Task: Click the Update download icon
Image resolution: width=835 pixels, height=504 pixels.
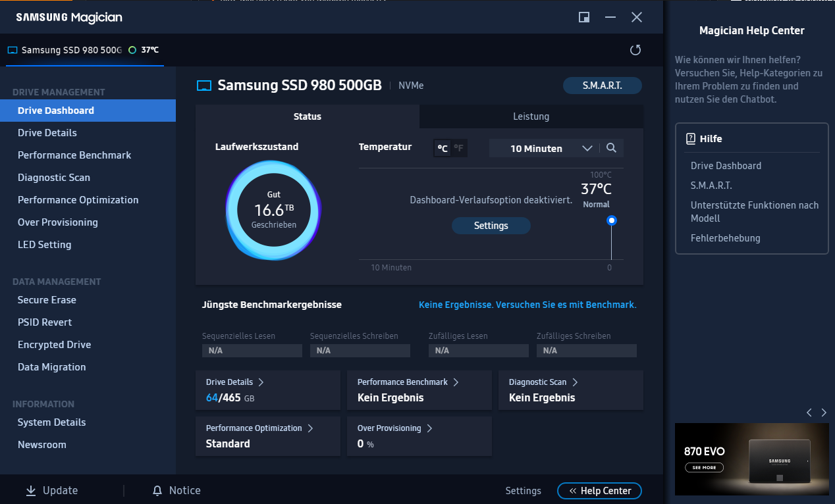Action: (31, 490)
